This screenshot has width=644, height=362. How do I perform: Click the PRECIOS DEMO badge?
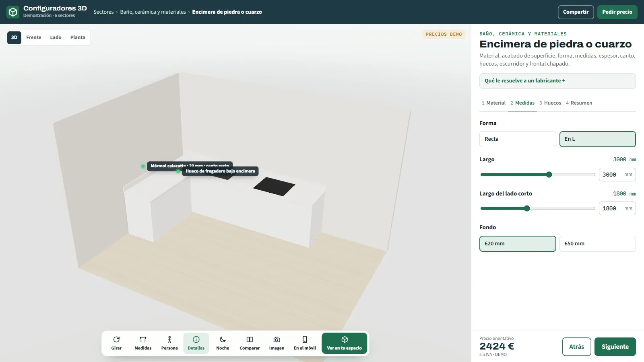click(444, 35)
